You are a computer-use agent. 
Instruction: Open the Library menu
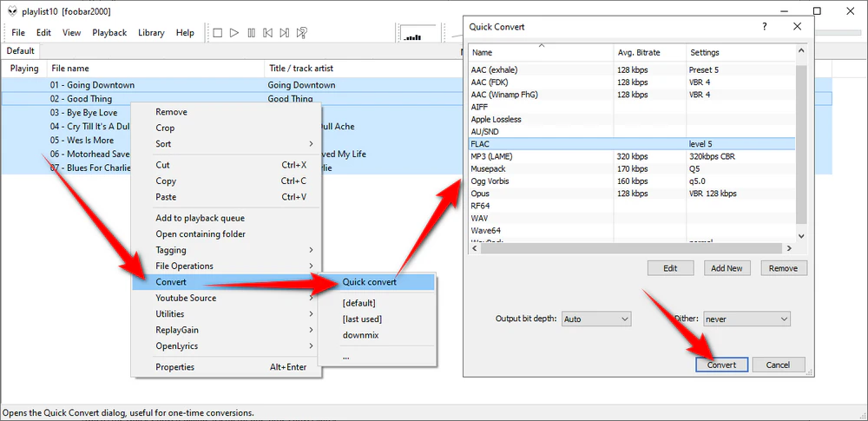(x=151, y=33)
